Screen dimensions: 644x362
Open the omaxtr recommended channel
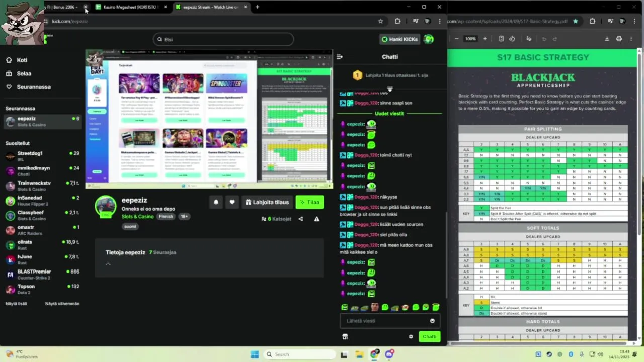(x=42, y=230)
